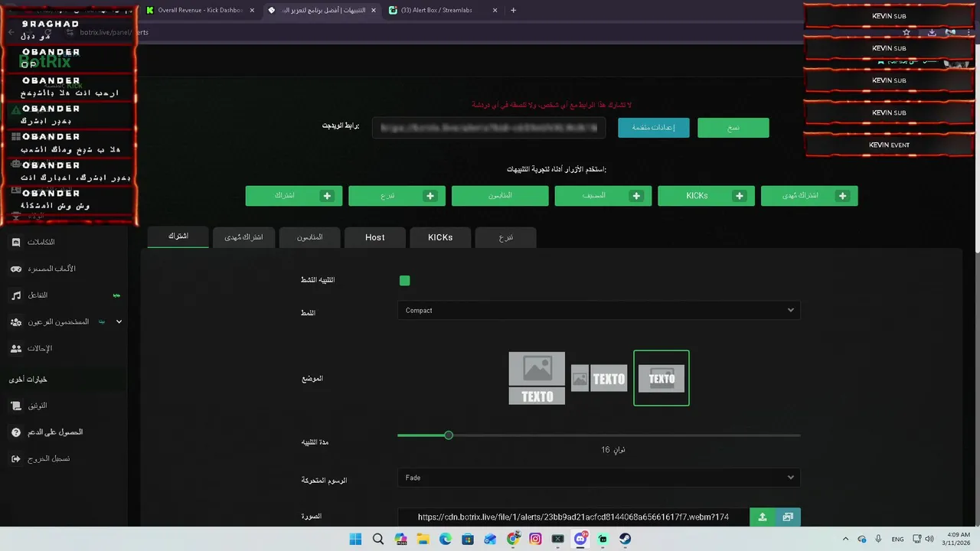Image resolution: width=980 pixels, height=551 pixels.
Task: Open the documentation scroll icon
Action: pos(16,406)
